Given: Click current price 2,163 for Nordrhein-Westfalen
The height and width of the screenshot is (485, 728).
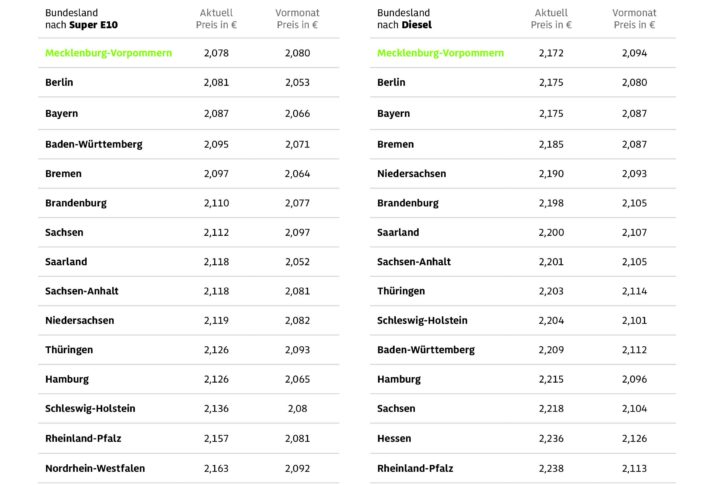Looking at the screenshot, I should tap(216, 468).
